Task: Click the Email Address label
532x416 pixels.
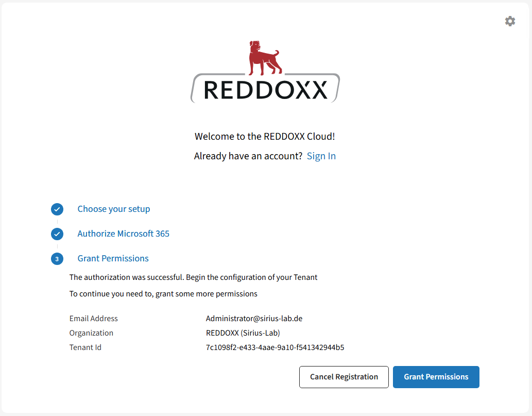Action: 93,319
